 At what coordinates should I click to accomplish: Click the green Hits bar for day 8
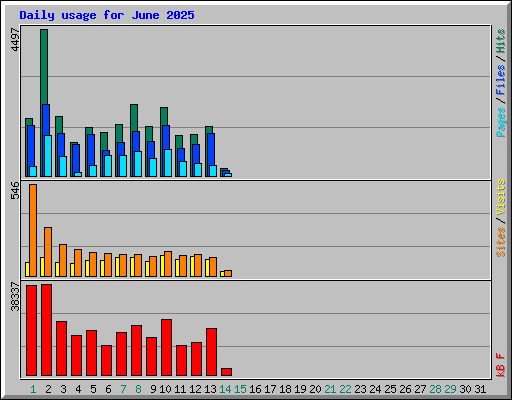pos(134,117)
